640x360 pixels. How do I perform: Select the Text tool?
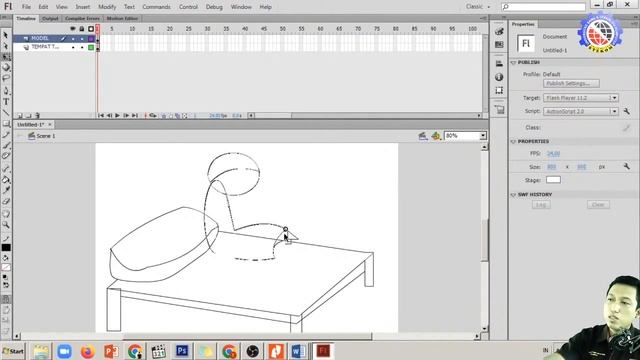(x=6, y=102)
